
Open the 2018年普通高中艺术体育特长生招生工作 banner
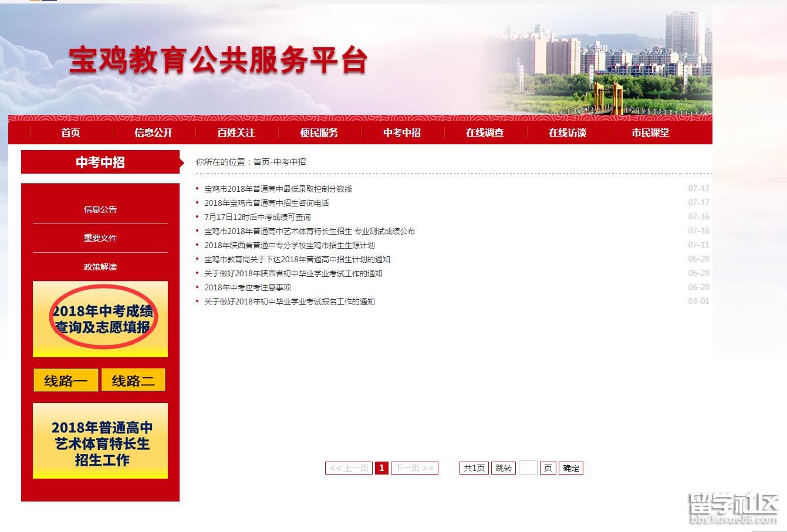pos(100,441)
